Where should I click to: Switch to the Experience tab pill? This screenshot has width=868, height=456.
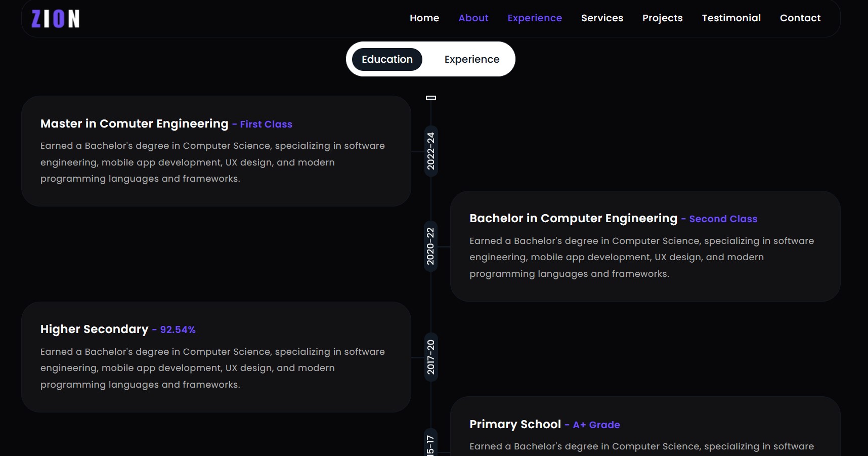[471, 59]
